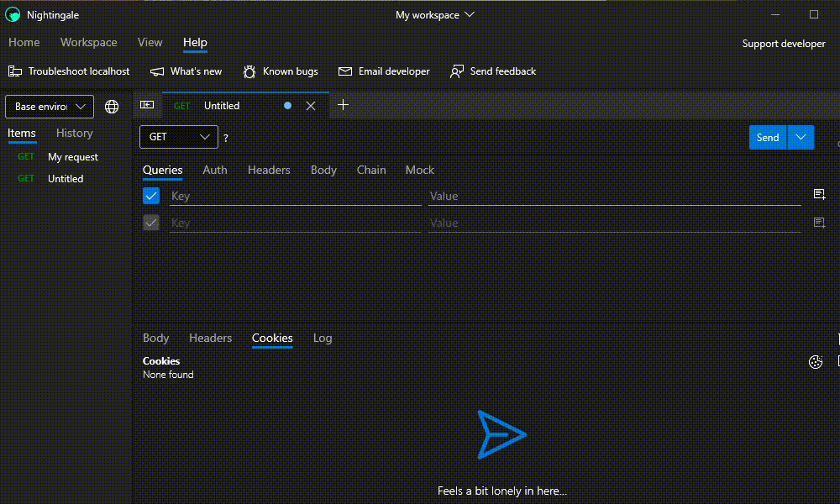Open the GET method dropdown

point(178,137)
